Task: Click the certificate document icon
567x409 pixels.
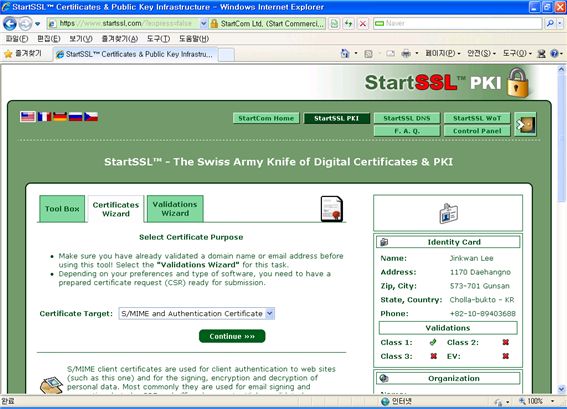Action: [332, 209]
